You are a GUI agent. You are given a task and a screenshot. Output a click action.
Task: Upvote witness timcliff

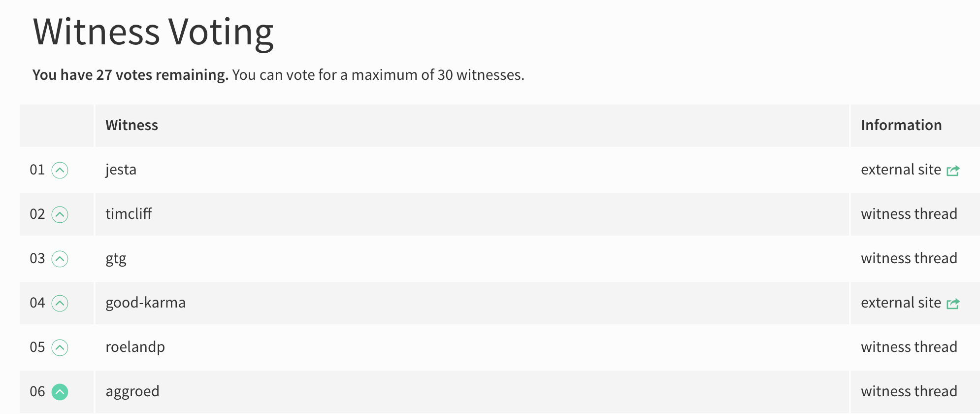click(x=60, y=214)
